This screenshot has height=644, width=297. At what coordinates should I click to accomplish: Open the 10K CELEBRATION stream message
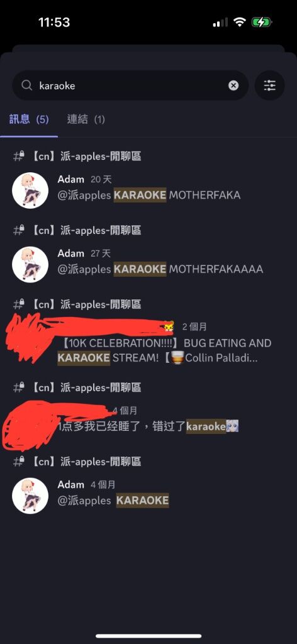164,350
